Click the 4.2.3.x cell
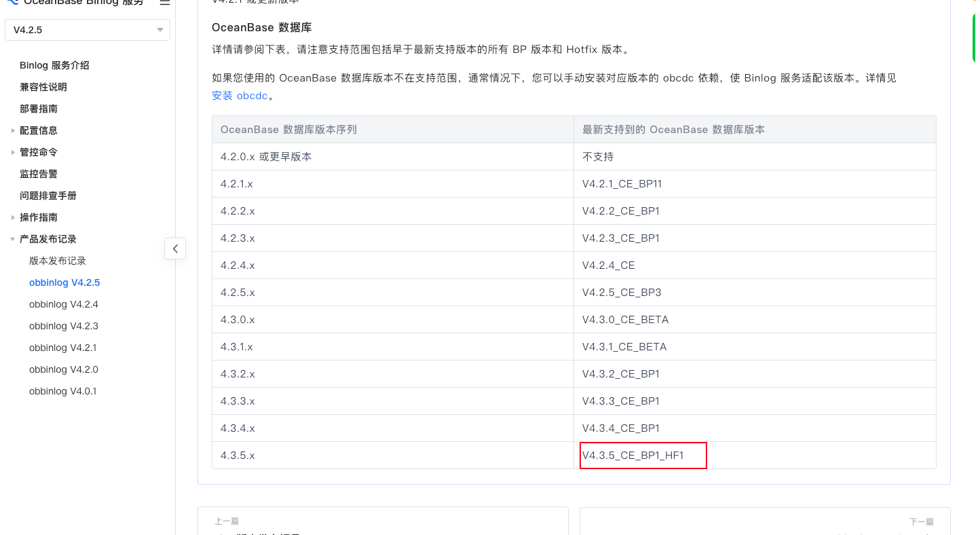 coord(393,238)
